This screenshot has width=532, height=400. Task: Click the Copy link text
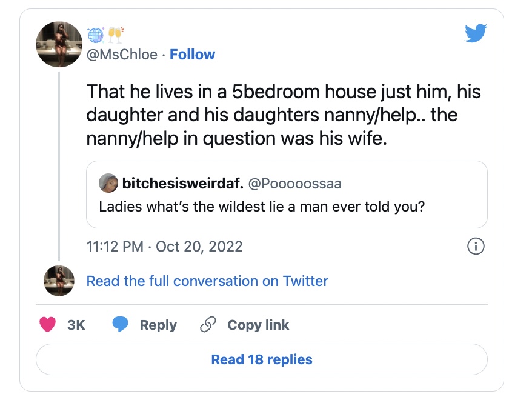pyautogui.click(x=258, y=325)
